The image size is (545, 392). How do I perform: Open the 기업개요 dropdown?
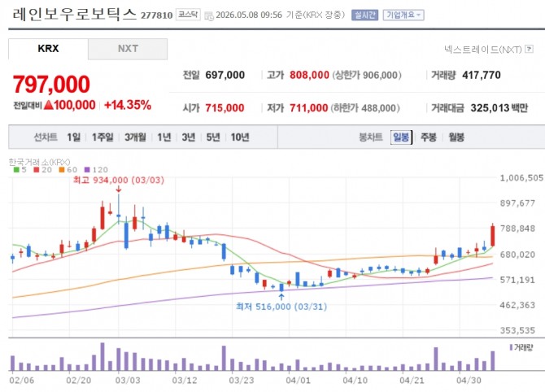403,15
